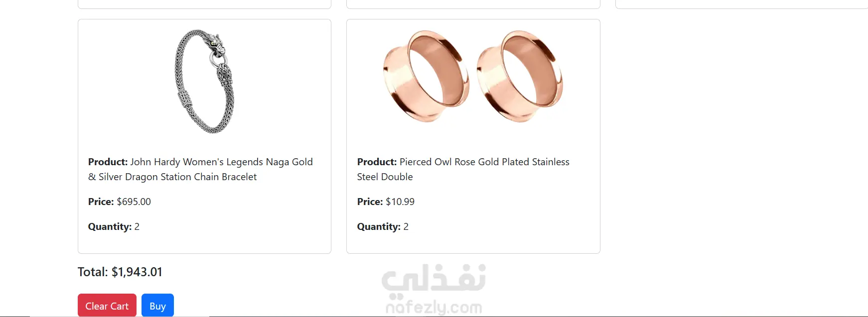This screenshot has height=317, width=868.
Task: Click the $10.99 price value
Action: [400, 202]
